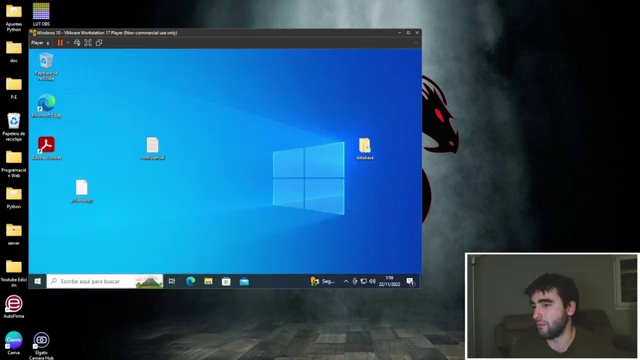Open the clock showing 22/11/2022
640x360 pixels.
(x=389, y=281)
